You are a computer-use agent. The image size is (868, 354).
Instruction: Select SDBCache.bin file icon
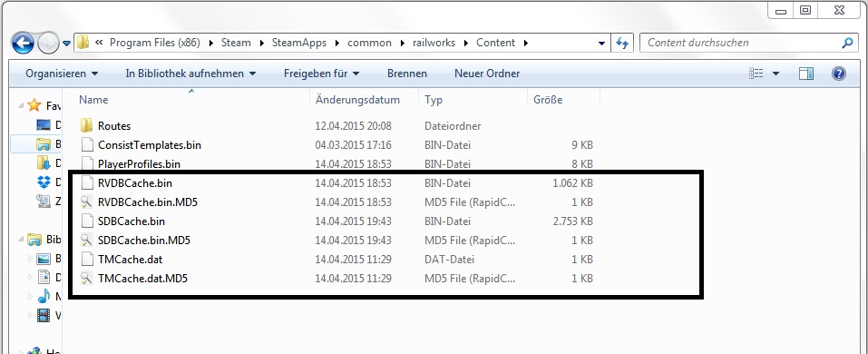coord(86,221)
